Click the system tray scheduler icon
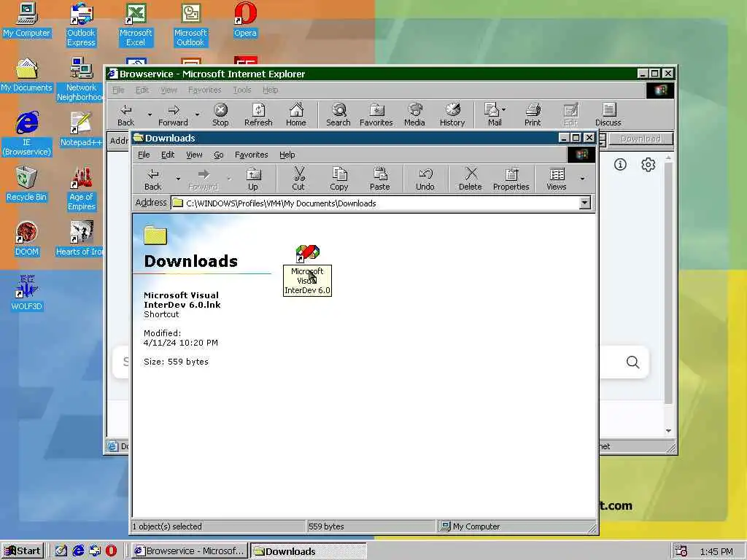The width and height of the screenshot is (747, 560). click(681, 551)
